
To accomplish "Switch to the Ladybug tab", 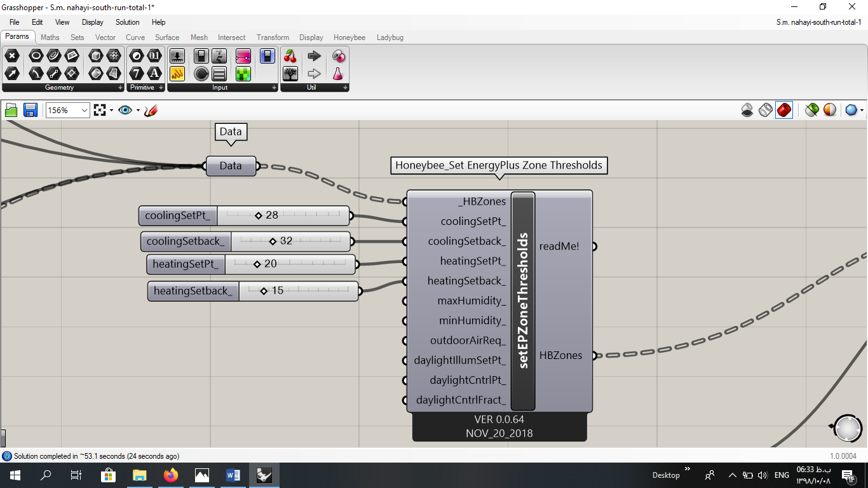I will click(x=390, y=37).
